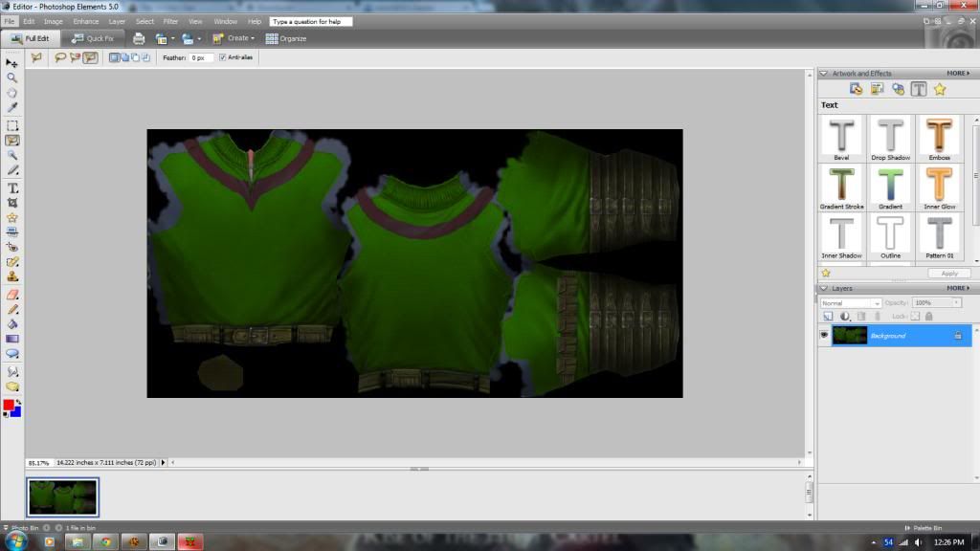980x551 pixels.
Task: Open the Layer menu
Action: pos(117,22)
